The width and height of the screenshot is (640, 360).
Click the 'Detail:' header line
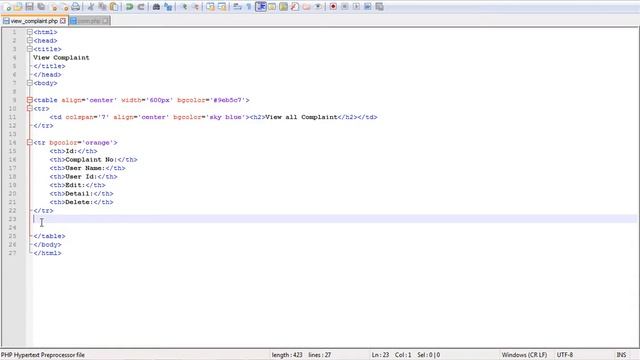tap(81, 194)
